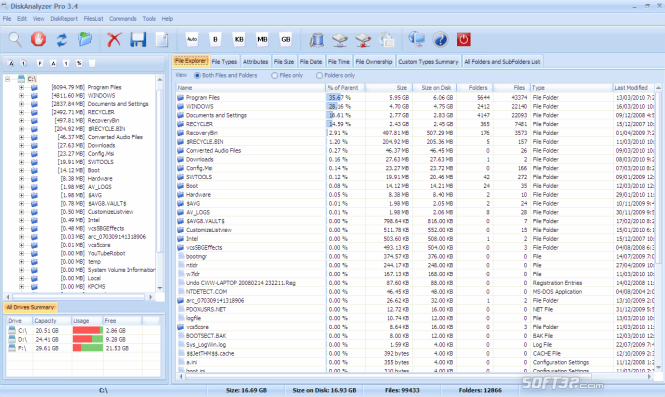The width and height of the screenshot is (665, 397).
Task: Click the open folder toolbar icon
Action: tap(85, 39)
